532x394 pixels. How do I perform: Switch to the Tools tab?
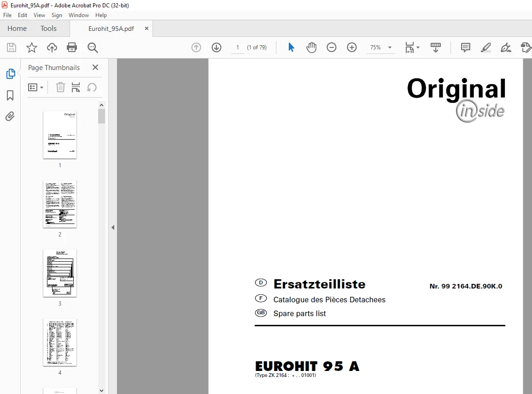[48, 29]
